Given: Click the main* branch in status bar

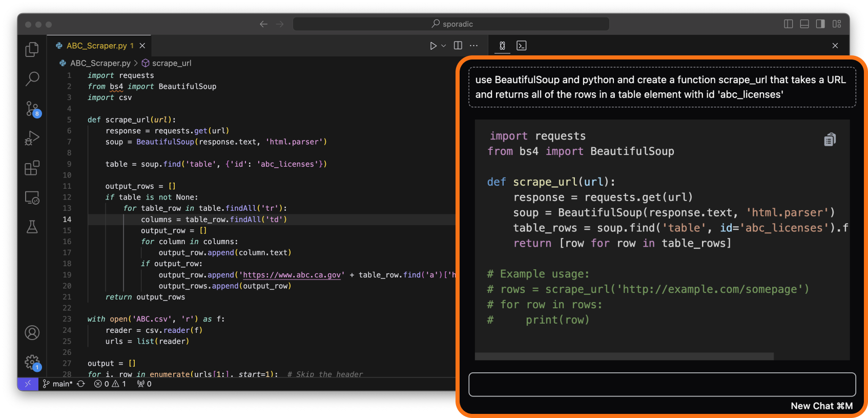Looking at the screenshot, I should coord(62,384).
